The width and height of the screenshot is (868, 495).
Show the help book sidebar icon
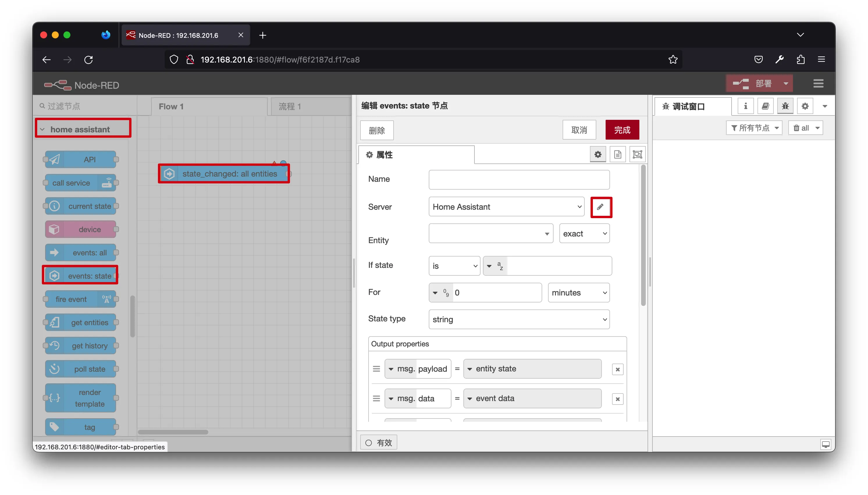click(x=765, y=106)
